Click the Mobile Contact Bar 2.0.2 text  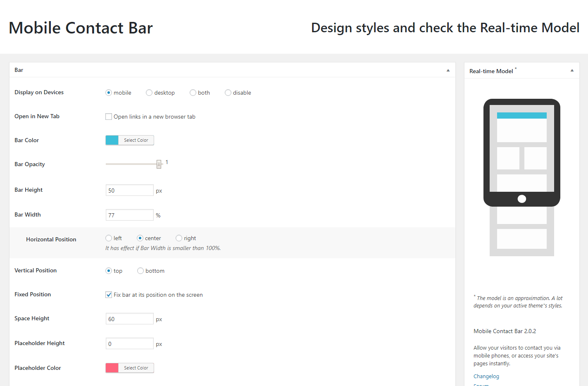pos(505,331)
